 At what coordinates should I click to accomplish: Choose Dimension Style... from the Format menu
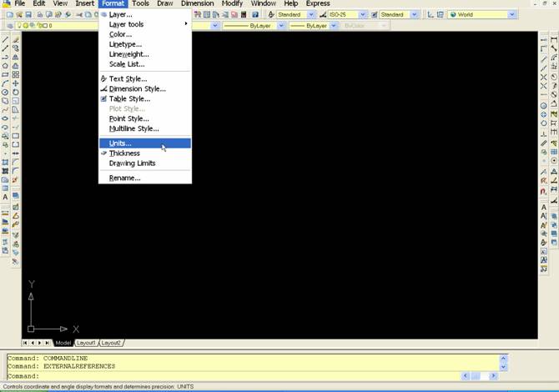click(x=145, y=88)
